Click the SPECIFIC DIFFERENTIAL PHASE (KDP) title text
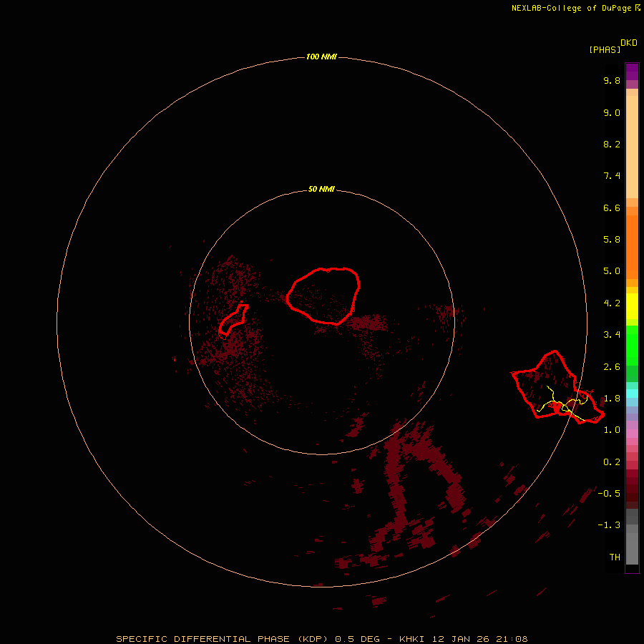 [x=222, y=639]
